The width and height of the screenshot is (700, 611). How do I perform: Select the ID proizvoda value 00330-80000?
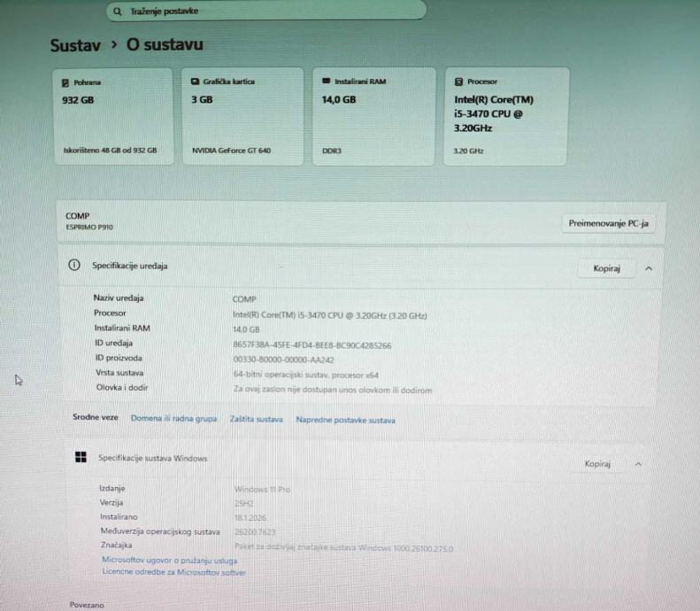[x=283, y=360]
